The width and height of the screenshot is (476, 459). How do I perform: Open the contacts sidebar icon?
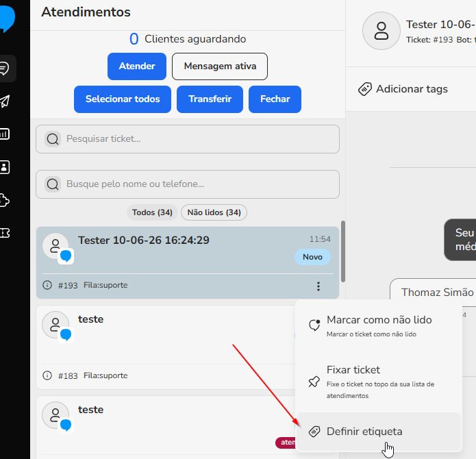click(5, 167)
